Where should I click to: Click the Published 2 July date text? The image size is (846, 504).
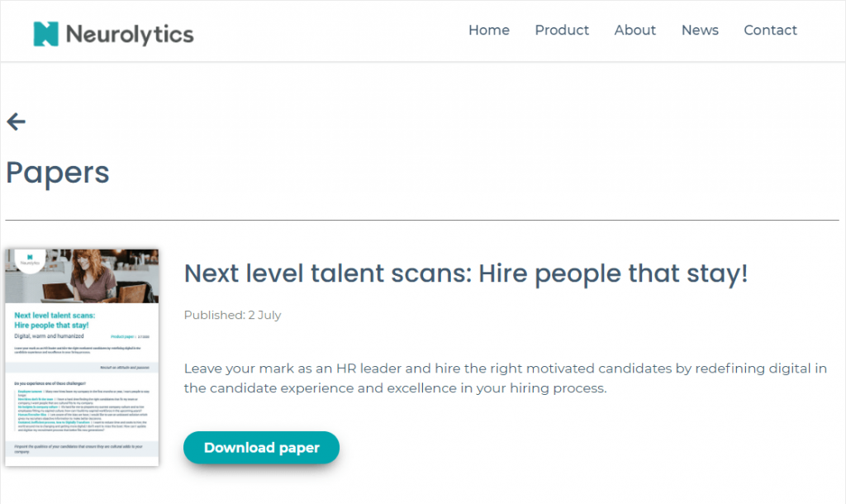coord(232,315)
